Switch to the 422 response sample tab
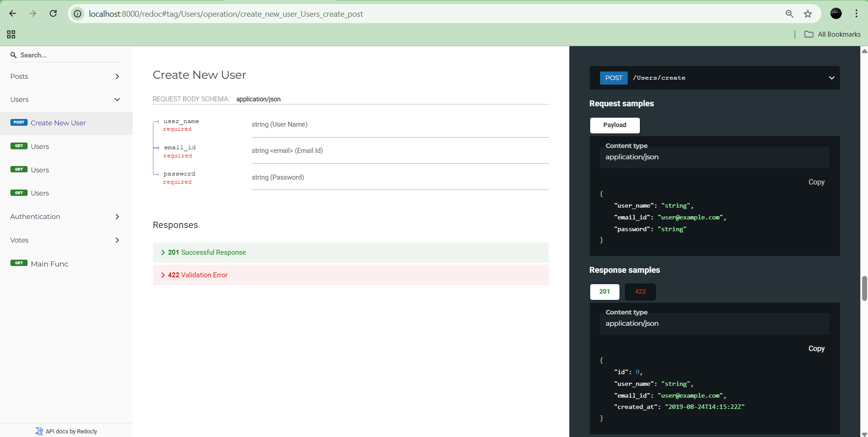This screenshot has width=868, height=437. pyautogui.click(x=640, y=292)
